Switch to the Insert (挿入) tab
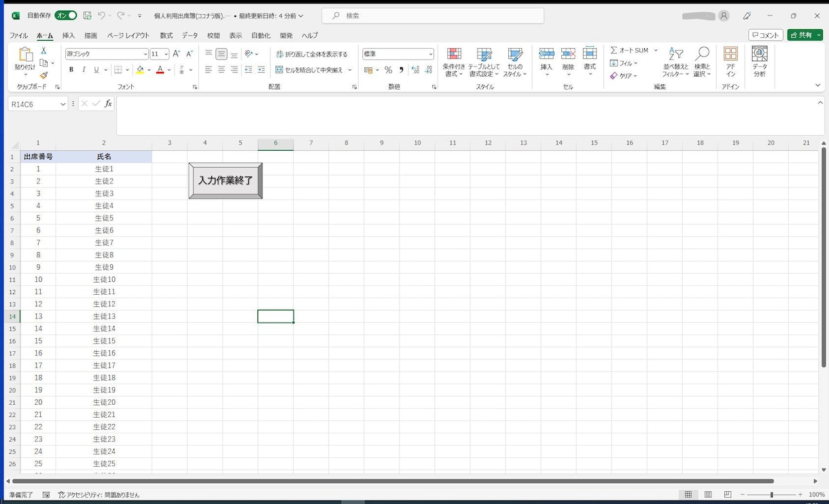Screen dimensions: 829x504 (x=69, y=35)
